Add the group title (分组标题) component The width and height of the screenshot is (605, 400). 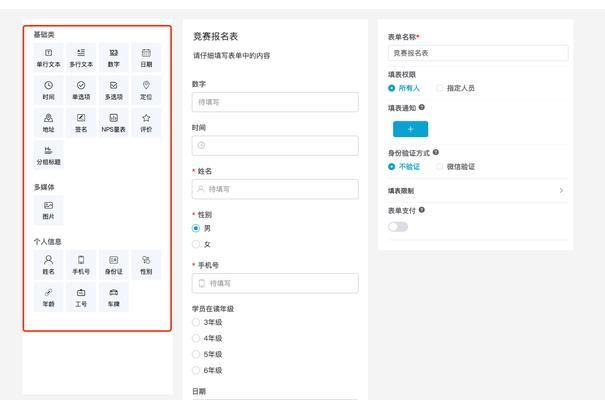click(x=49, y=155)
